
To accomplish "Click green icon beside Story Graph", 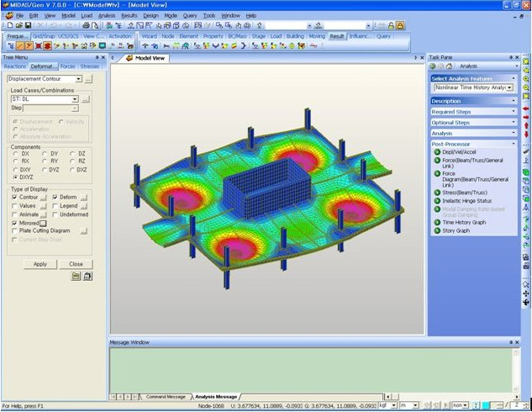I will pyautogui.click(x=437, y=230).
